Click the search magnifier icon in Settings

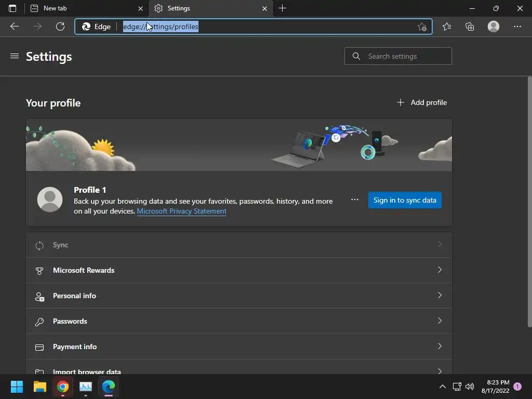356,56
